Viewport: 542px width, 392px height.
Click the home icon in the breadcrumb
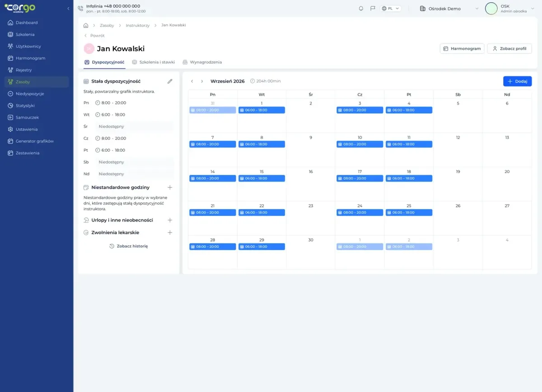click(x=86, y=25)
